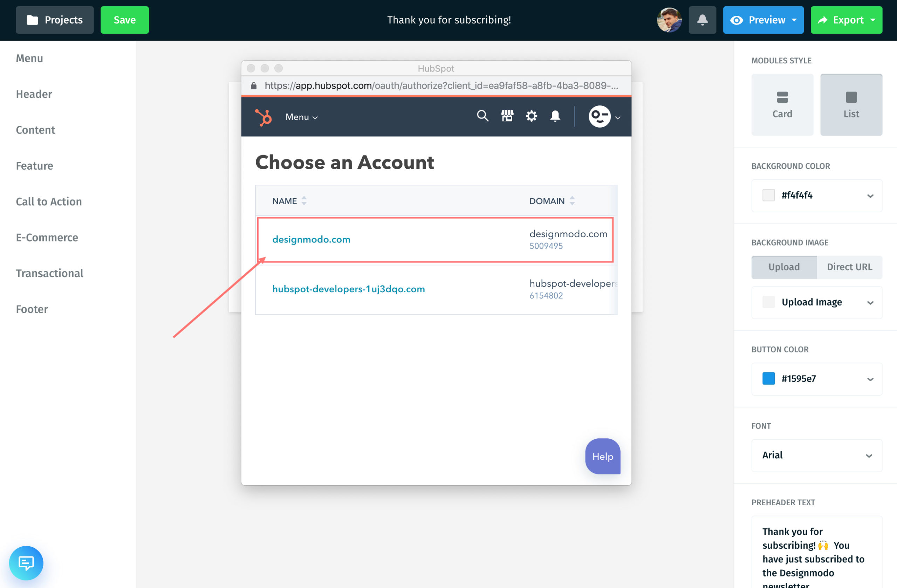Open the Content modules category
897x588 pixels.
click(x=35, y=130)
